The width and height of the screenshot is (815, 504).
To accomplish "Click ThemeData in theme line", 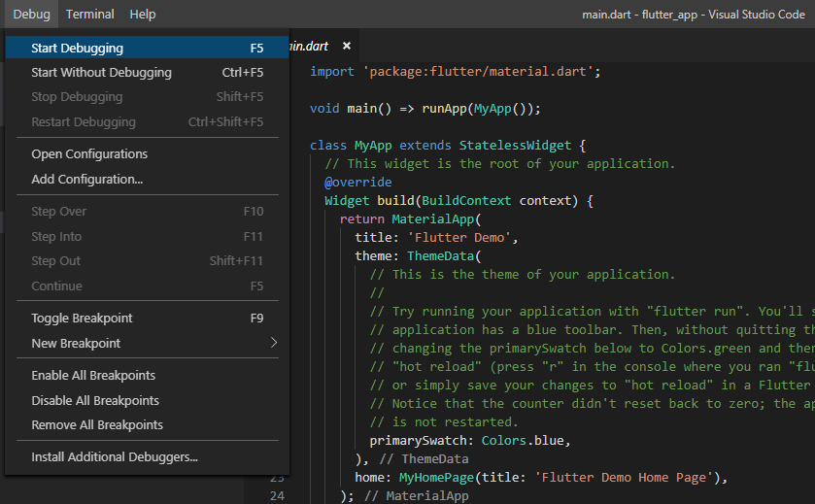I will pos(440,256).
